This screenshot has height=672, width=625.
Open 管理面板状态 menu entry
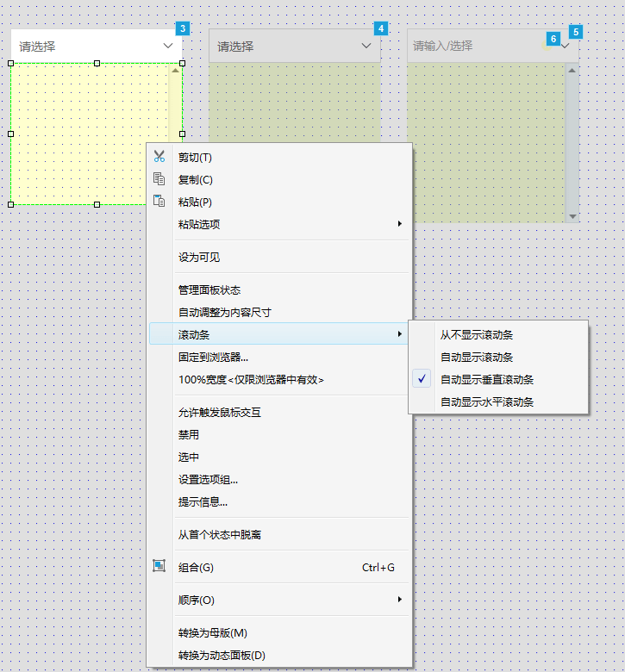coord(279,290)
